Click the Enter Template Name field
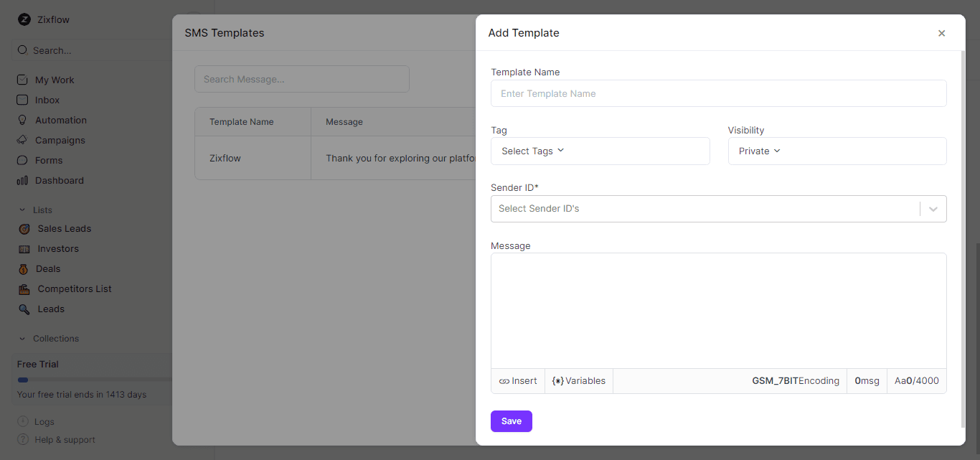 (x=718, y=93)
